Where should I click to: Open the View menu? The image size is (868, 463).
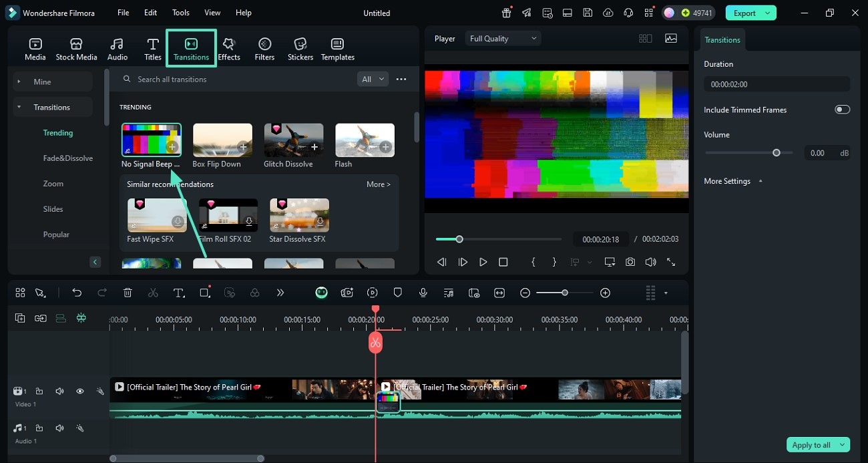coord(212,13)
